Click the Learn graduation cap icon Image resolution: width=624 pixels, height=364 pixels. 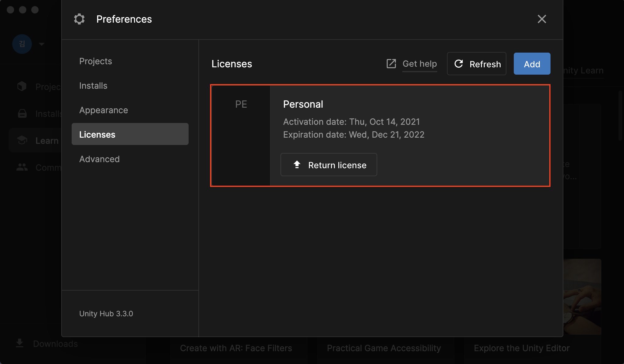22,140
